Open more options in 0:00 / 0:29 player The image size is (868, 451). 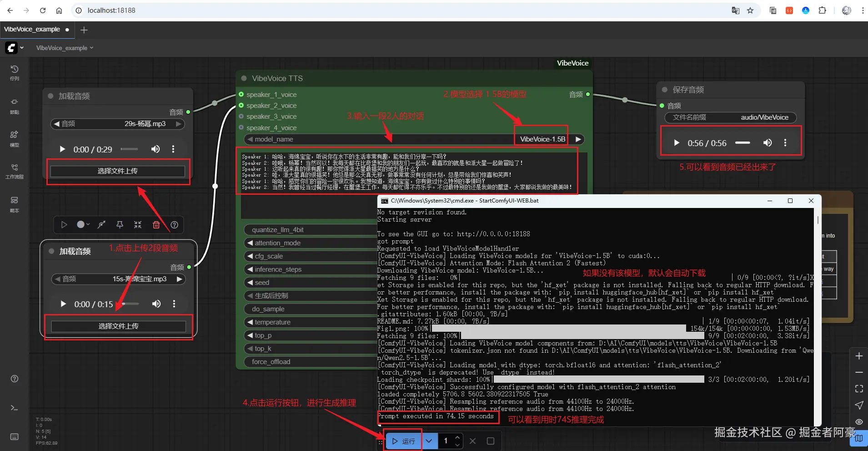[173, 149]
